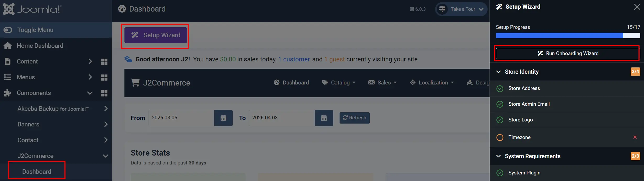Open From date calendar picker
Viewport: 644px width, 181px height.
[223, 118]
